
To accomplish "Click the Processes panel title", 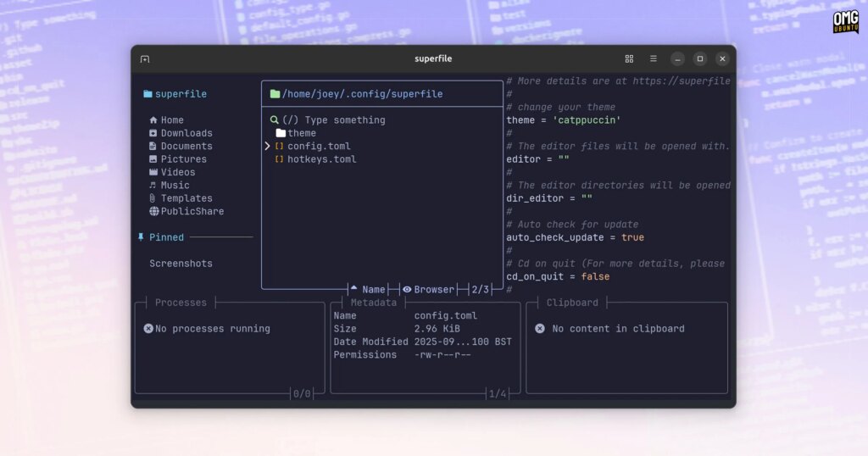I will click(181, 303).
